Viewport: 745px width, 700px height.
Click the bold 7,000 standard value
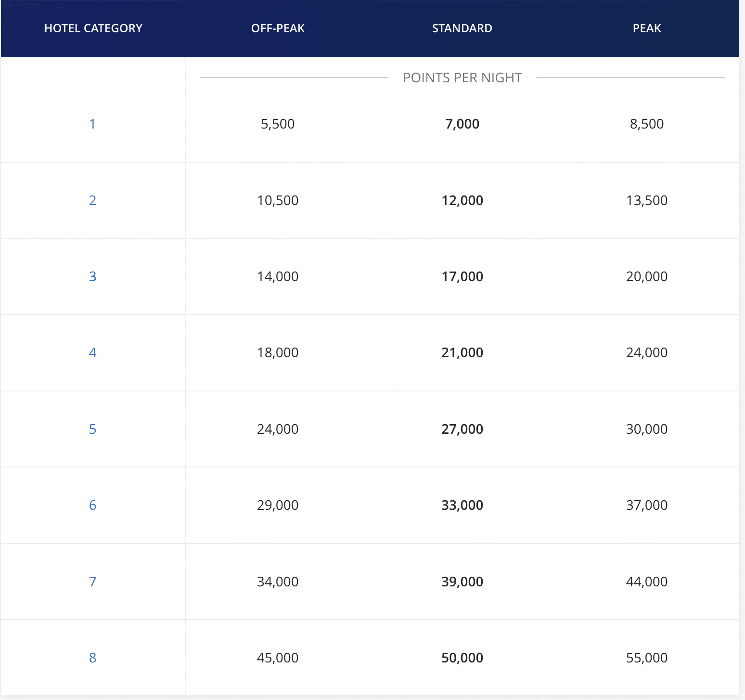(x=462, y=124)
